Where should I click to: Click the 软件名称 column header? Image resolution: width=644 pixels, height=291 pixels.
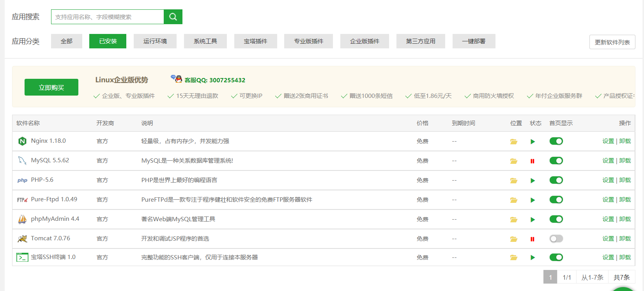coord(28,123)
